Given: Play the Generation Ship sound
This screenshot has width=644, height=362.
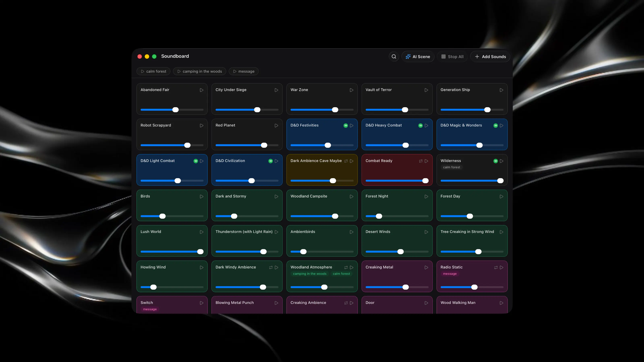Looking at the screenshot, I should [x=501, y=90].
